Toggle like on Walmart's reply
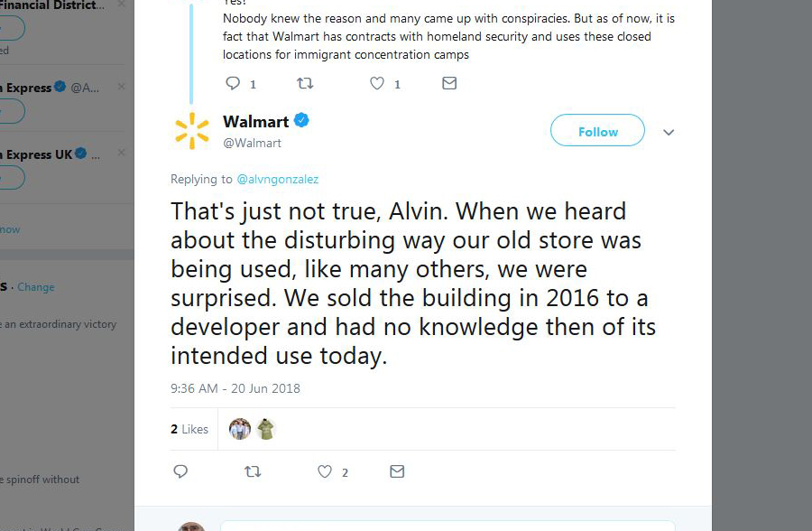812x531 pixels. pyautogui.click(x=323, y=471)
